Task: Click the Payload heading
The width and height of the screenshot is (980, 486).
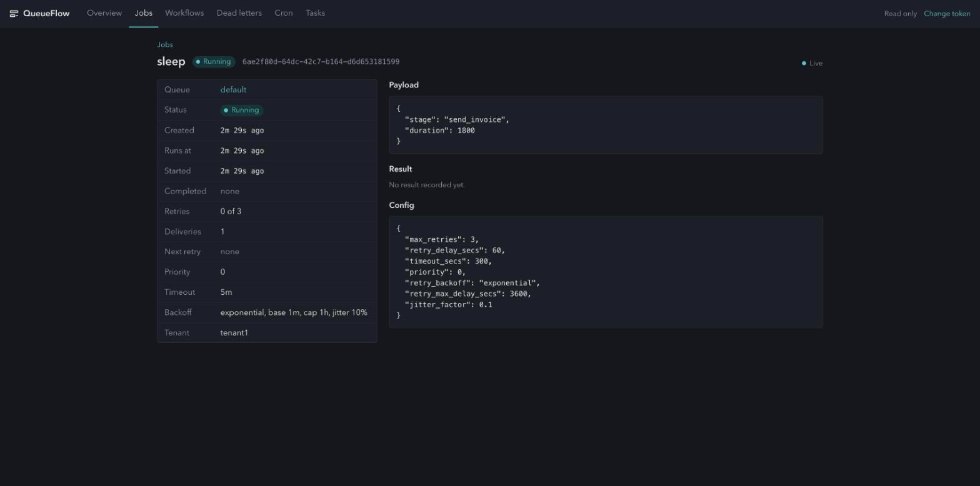Action: click(404, 85)
